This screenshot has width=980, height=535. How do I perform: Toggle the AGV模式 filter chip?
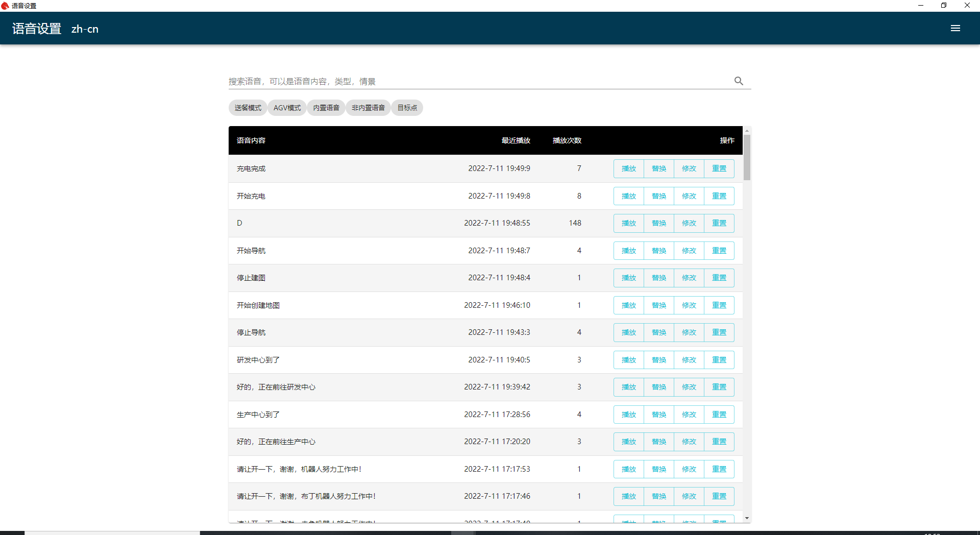[x=287, y=108]
